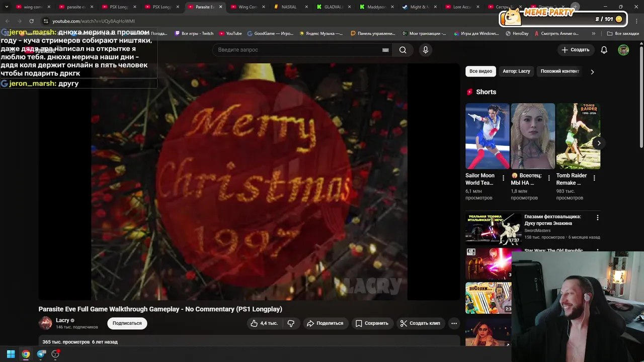This screenshot has height=362, width=644.
Task: Open the three-dot more actions under video
Action: pyautogui.click(x=454, y=323)
